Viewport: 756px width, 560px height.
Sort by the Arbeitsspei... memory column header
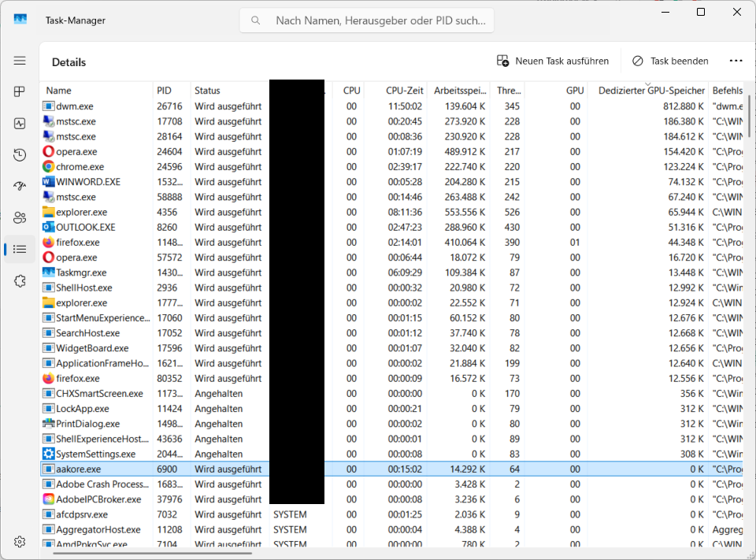pyautogui.click(x=458, y=91)
